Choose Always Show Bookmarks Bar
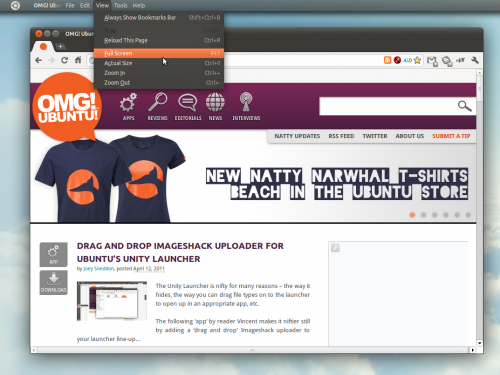This screenshot has width=500, height=375. pos(159,18)
